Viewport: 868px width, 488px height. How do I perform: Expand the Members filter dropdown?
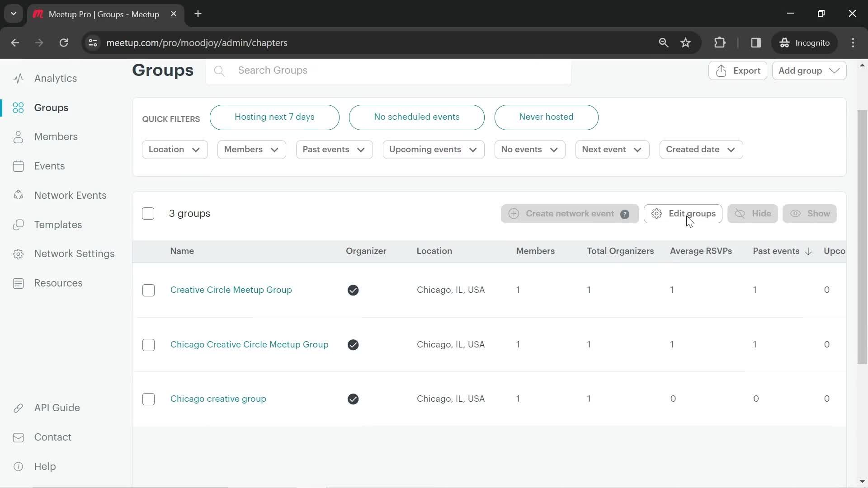[x=250, y=149]
